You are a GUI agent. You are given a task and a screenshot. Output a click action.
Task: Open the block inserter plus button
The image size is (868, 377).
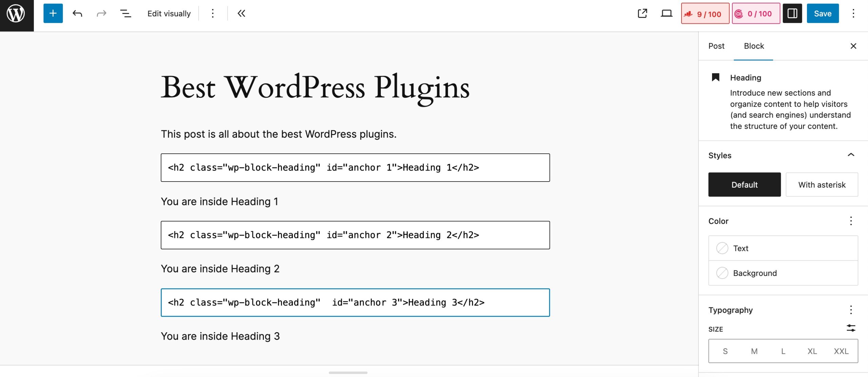coord(53,14)
